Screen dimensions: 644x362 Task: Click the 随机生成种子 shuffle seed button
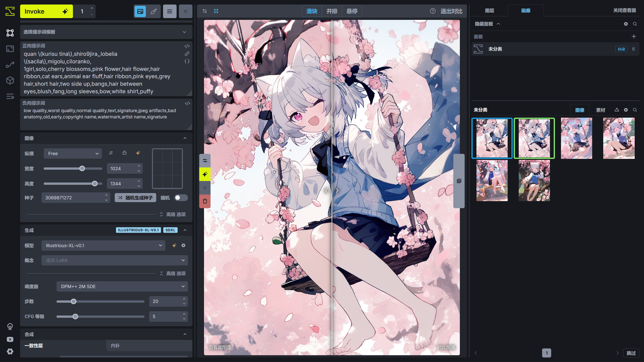click(x=135, y=198)
